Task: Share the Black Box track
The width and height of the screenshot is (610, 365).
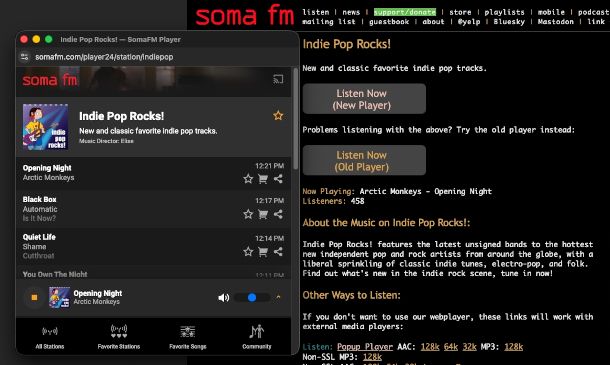Action: point(278,214)
